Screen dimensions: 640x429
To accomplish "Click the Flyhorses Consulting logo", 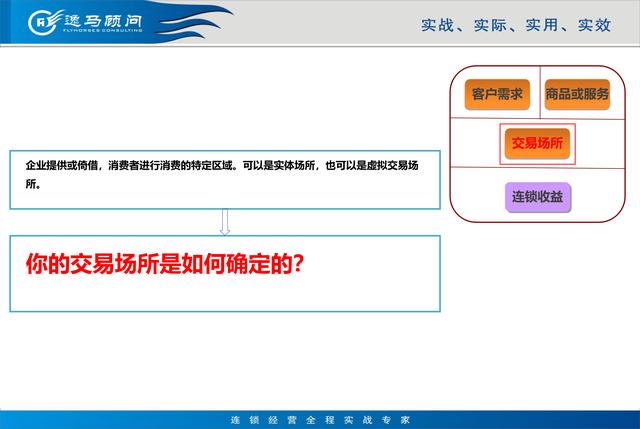I will 86,21.
